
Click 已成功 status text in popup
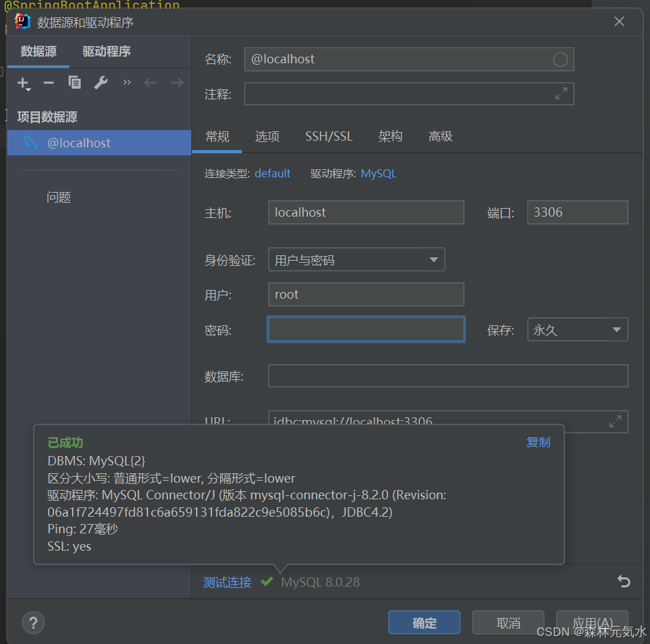click(65, 443)
